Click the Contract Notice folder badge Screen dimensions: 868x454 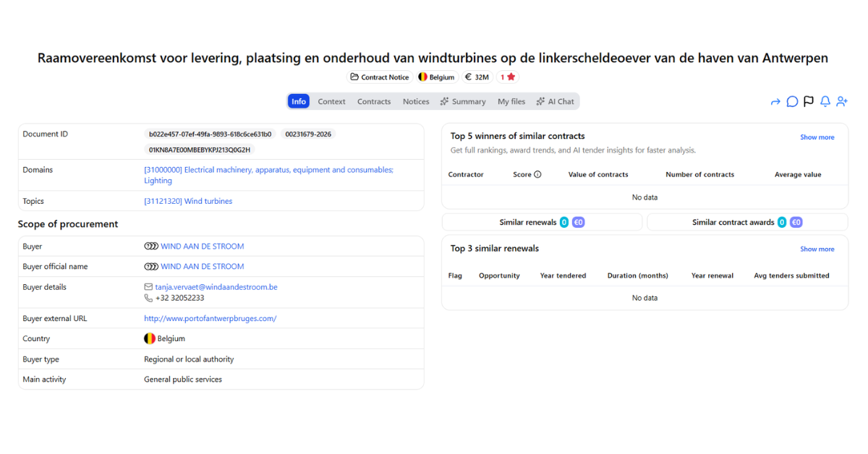pos(380,77)
